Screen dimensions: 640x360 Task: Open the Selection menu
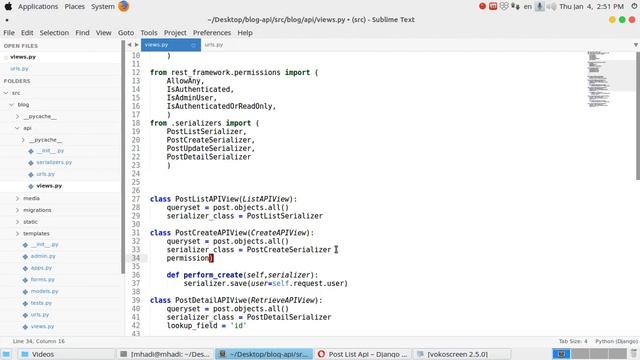[54, 33]
